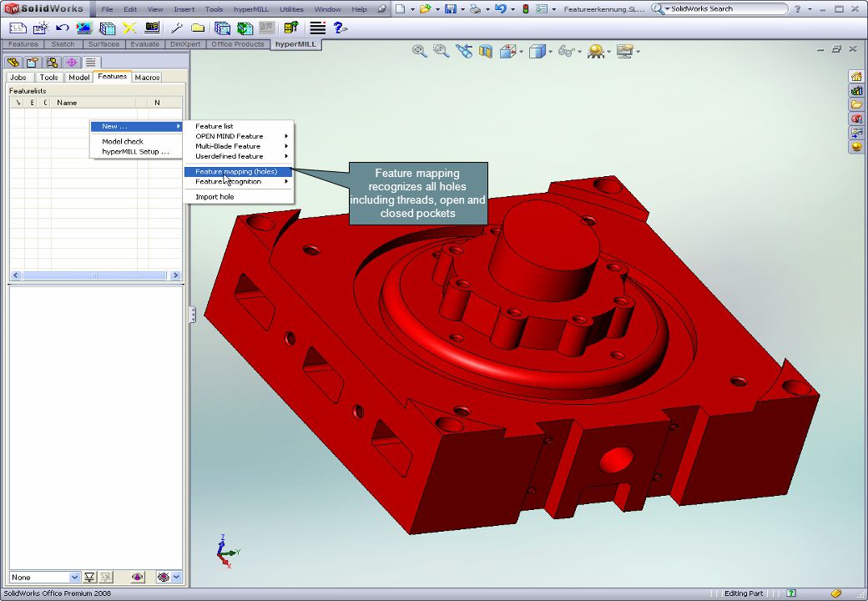Click the Hide/Show Items glasses icon

point(566,52)
